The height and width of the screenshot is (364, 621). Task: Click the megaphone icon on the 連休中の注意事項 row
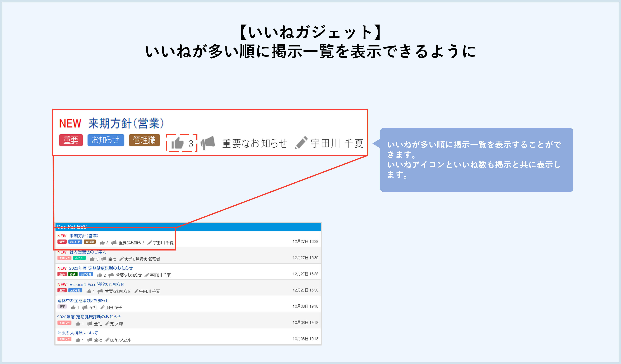point(85,308)
